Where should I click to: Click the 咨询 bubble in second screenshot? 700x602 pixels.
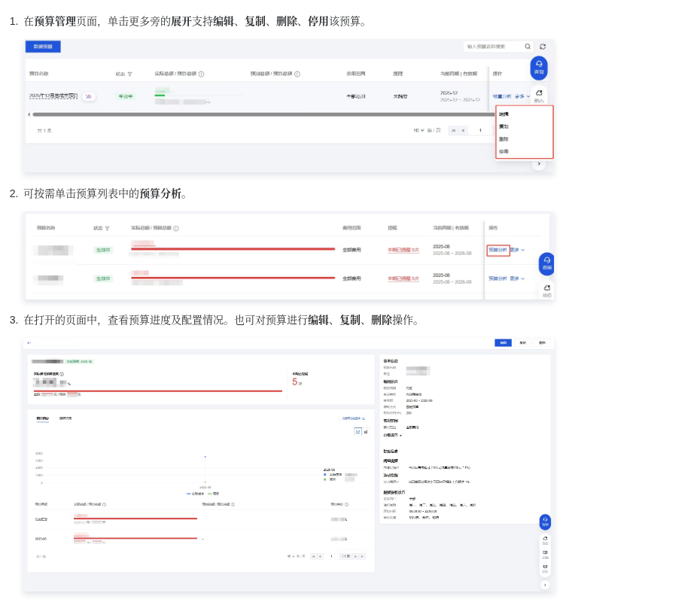click(x=547, y=263)
